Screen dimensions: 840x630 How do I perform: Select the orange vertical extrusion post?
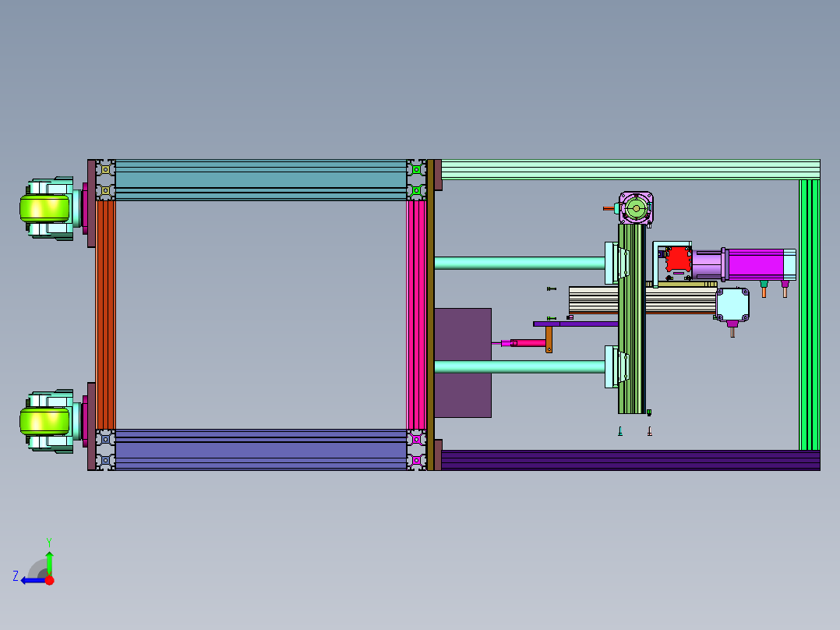105,315
